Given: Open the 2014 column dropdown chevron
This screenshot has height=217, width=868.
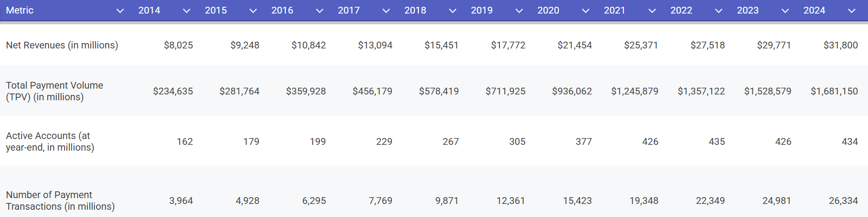Looking at the screenshot, I should pos(186,11).
